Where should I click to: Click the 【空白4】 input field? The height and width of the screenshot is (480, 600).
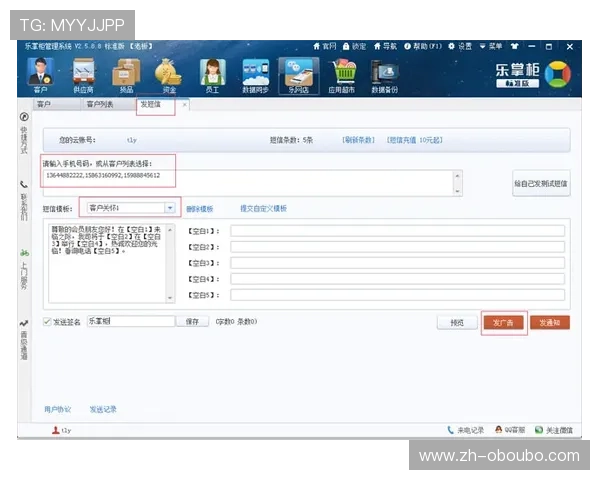[397, 279]
